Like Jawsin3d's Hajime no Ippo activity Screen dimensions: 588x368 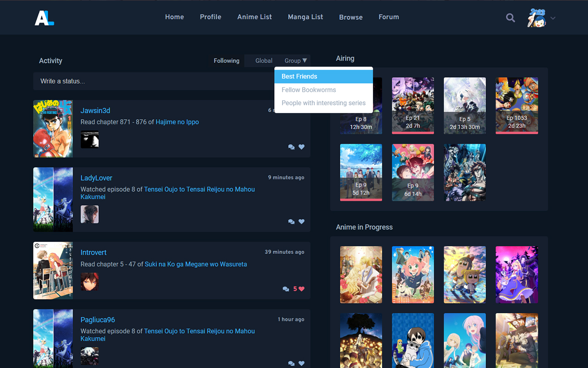(x=301, y=147)
